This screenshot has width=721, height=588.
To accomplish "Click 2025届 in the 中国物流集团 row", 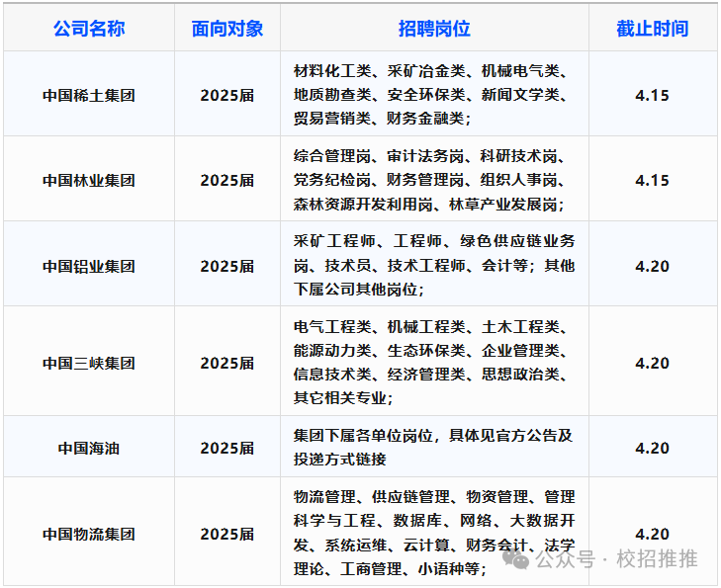I will coord(227,534).
